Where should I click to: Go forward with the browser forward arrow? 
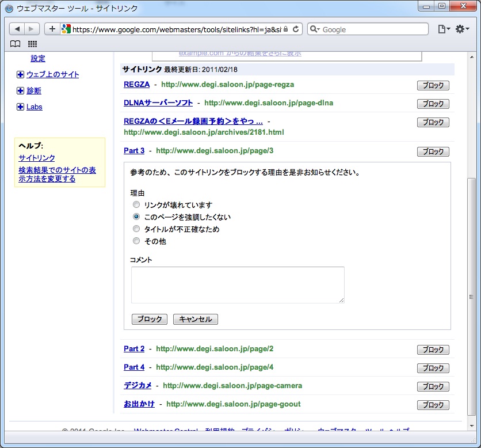pyautogui.click(x=32, y=29)
